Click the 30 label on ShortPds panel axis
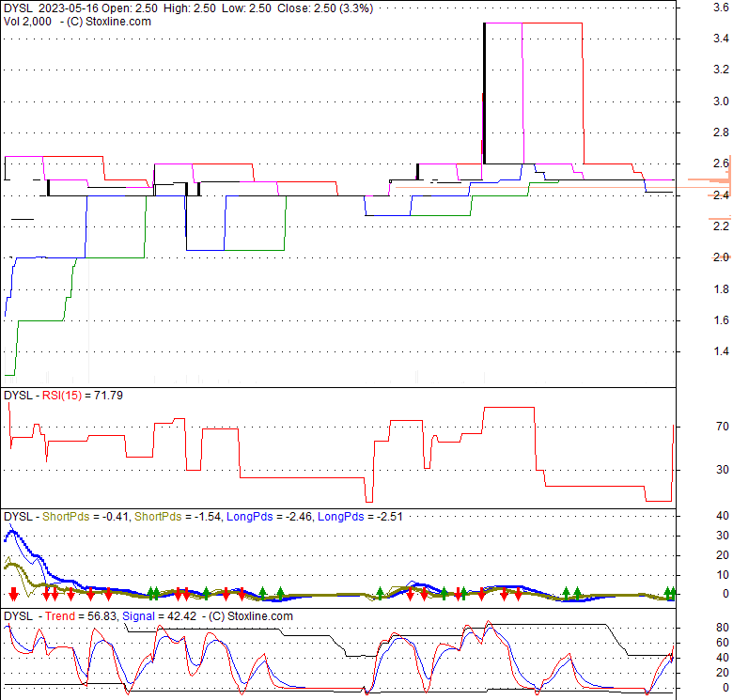The width and height of the screenshot is (733, 700). (x=723, y=536)
